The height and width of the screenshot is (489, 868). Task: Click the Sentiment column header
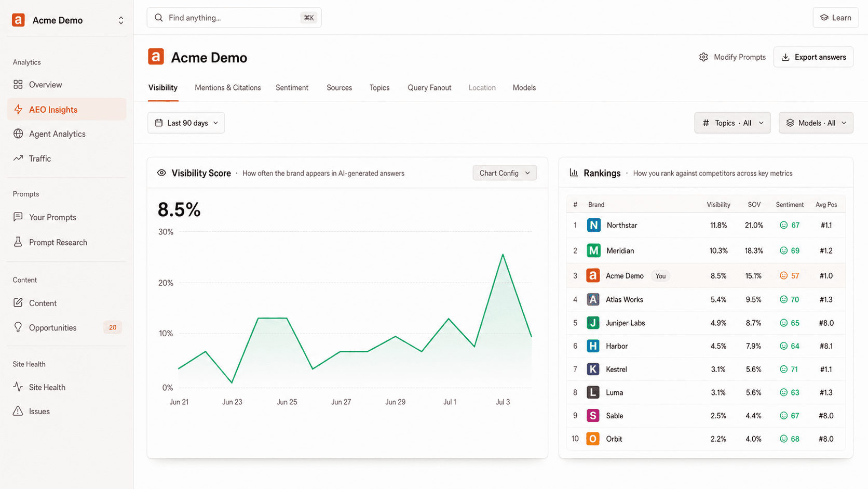[790, 205]
